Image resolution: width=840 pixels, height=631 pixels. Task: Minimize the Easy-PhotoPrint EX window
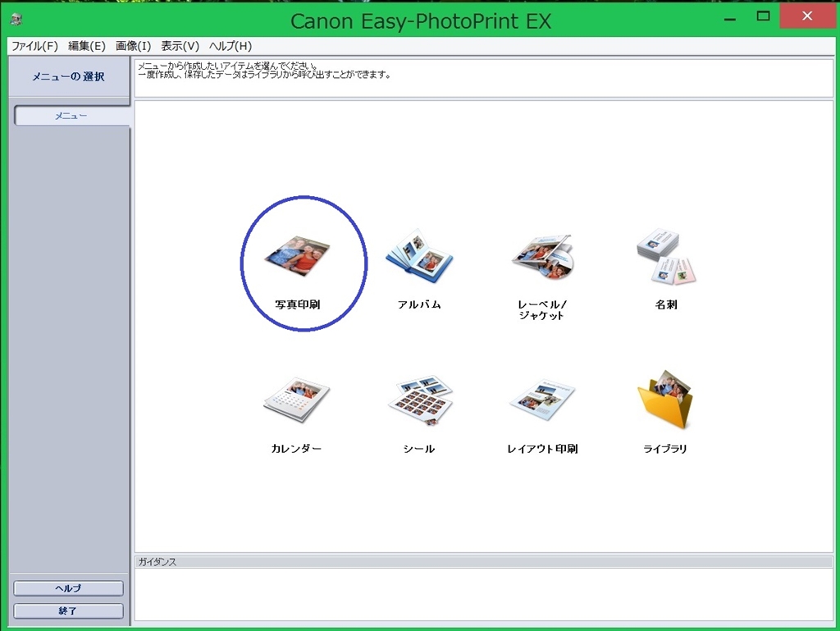pyautogui.click(x=729, y=18)
